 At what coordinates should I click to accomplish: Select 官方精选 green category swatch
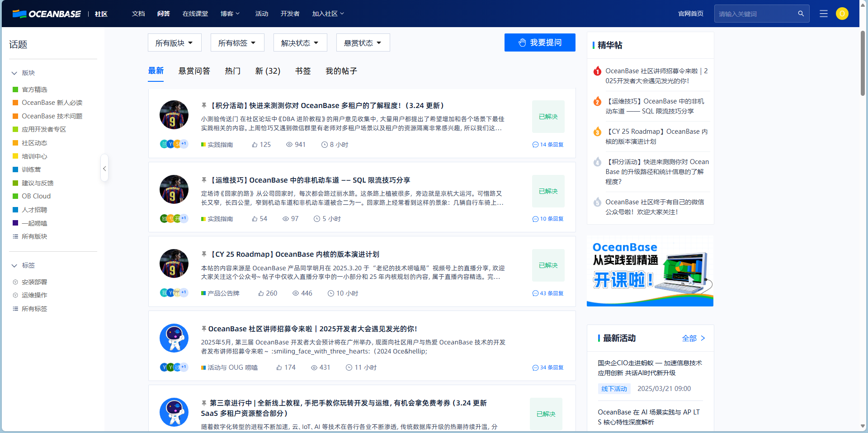(x=15, y=89)
